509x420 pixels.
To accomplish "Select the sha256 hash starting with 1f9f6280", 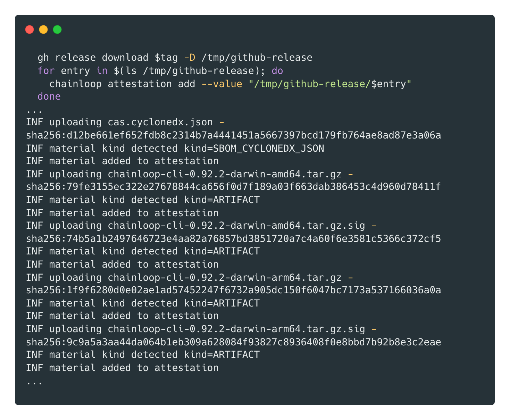I will coord(233,290).
